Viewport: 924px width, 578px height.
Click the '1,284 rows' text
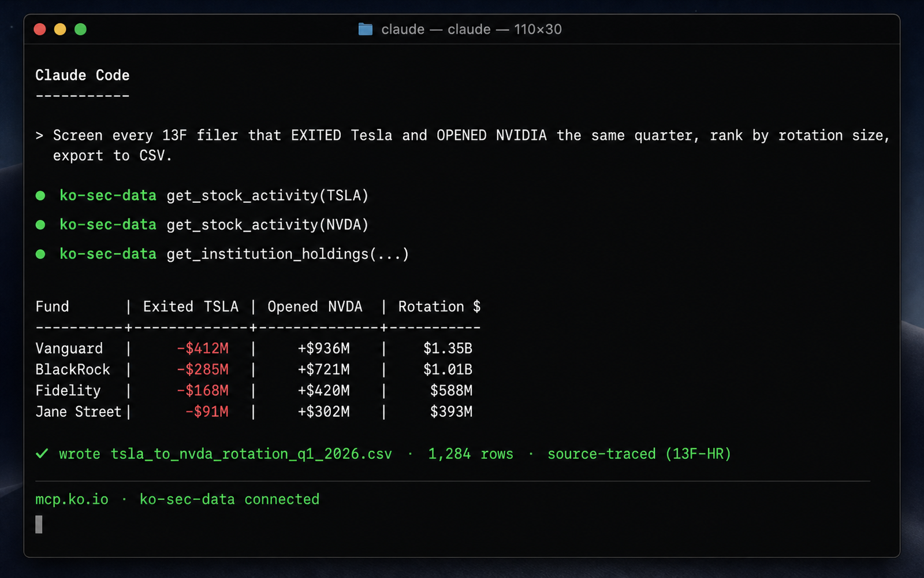[x=471, y=454]
